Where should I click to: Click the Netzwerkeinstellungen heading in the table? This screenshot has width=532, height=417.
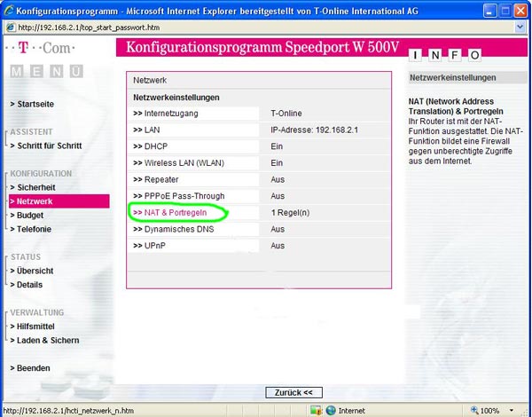pyautogui.click(x=176, y=98)
